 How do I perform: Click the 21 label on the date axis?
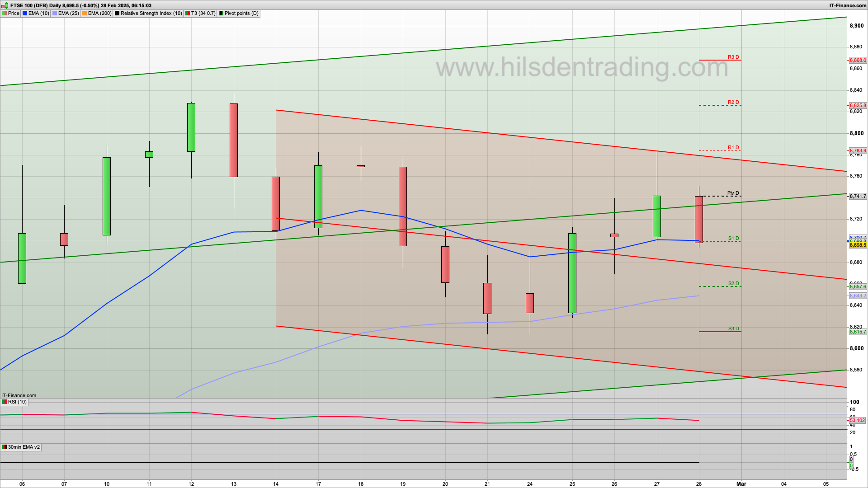click(x=487, y=484)
